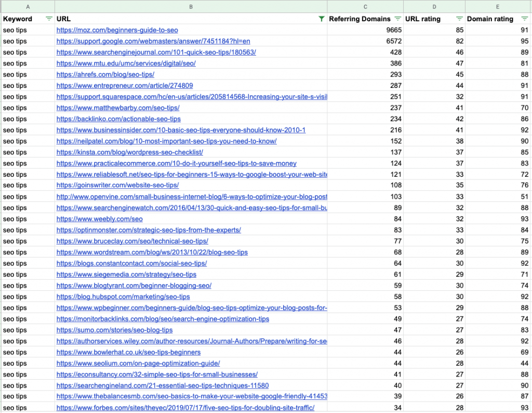Select the Referring Domains cell showing 216
Image resolution: width=532 pixels, height=413 pixels.
coord(365,130)
